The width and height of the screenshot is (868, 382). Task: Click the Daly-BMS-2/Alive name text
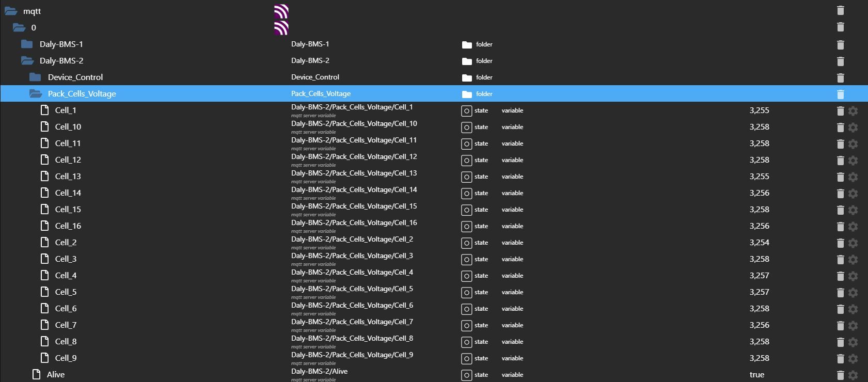[319, 371]
